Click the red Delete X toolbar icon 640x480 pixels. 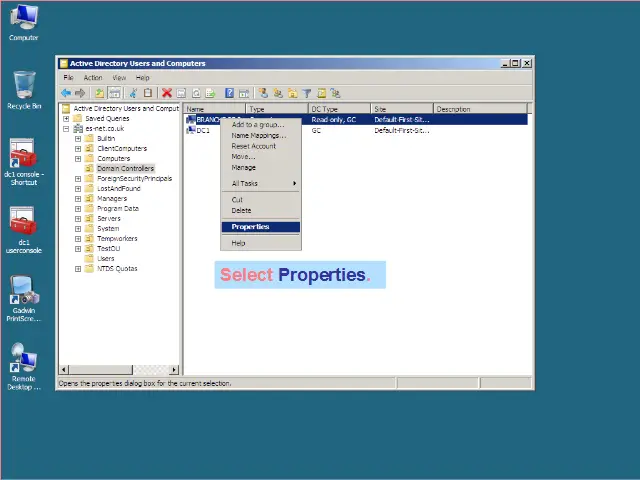(x=167, y=93)
